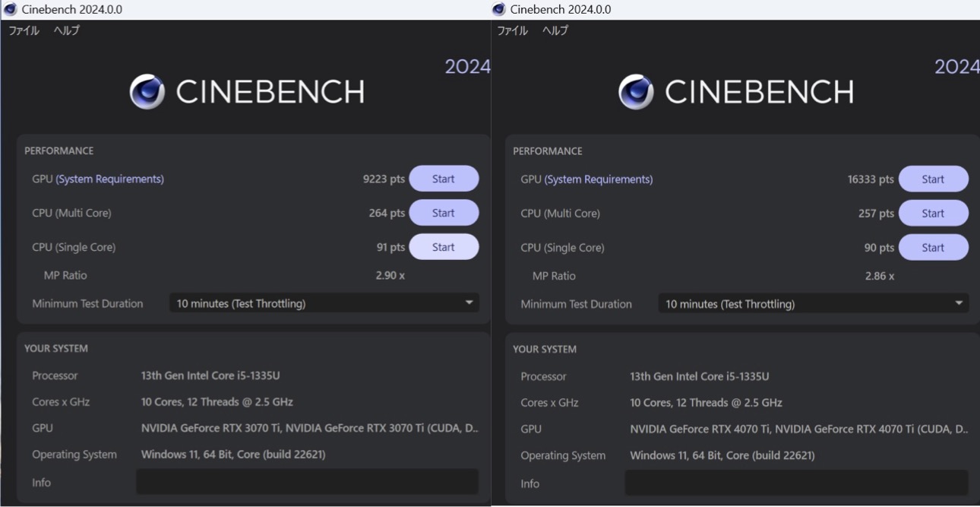
Task: Select RTX 3070 Ti GPU text in left window
Action: (310, 428)
